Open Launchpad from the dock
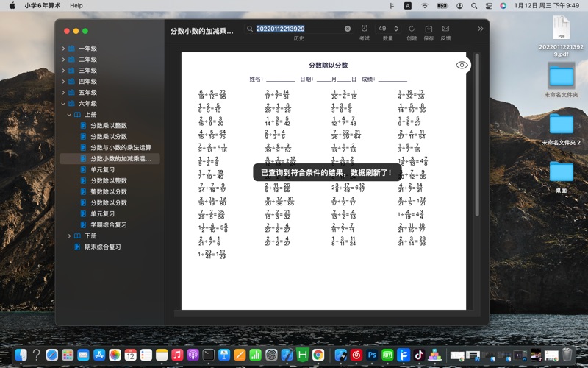 [68, 355]
